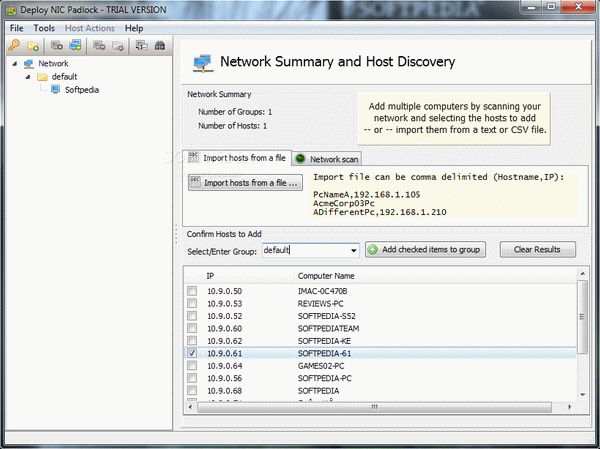This screenshot has height=449, width=600.
Task: Click the Clear Results button
Action: click(x=537, y=250)
